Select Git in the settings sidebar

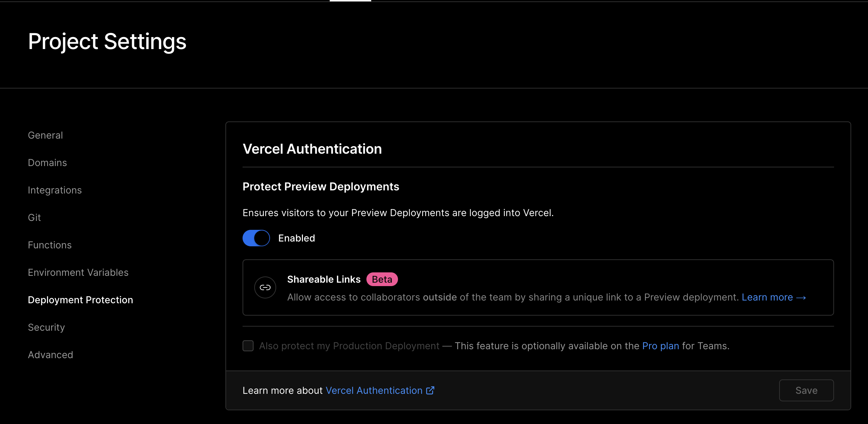point(34,217)
